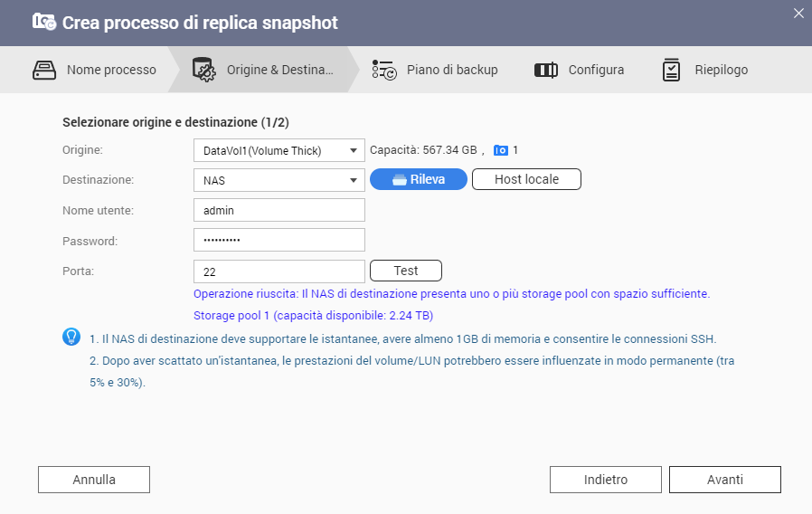Click the Riepilogo clipboard icon
Screen dimensions: 812x514
671,70
